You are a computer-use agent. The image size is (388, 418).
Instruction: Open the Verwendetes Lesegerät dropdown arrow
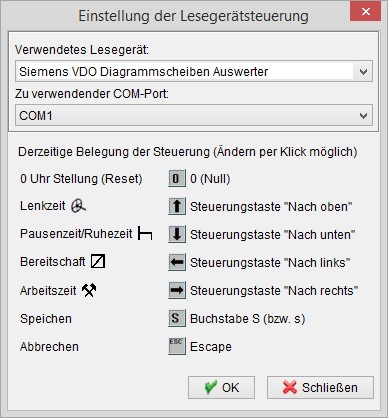click(x=363, y=72)
